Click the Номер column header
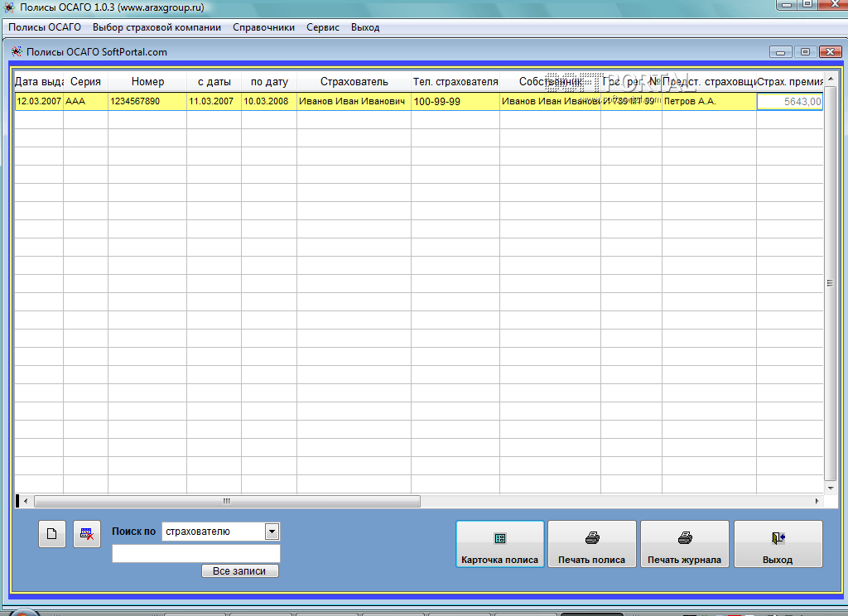848x616 pixels. pos(147,82)
